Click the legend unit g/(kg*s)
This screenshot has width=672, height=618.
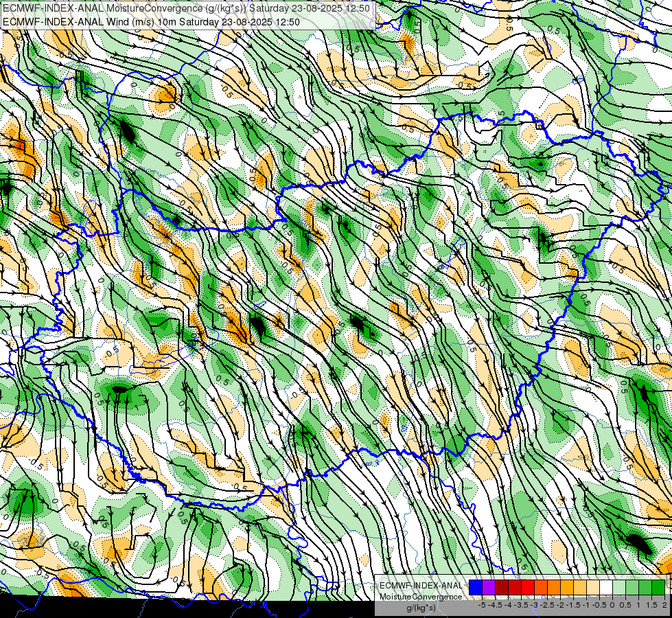click(421, 608)
